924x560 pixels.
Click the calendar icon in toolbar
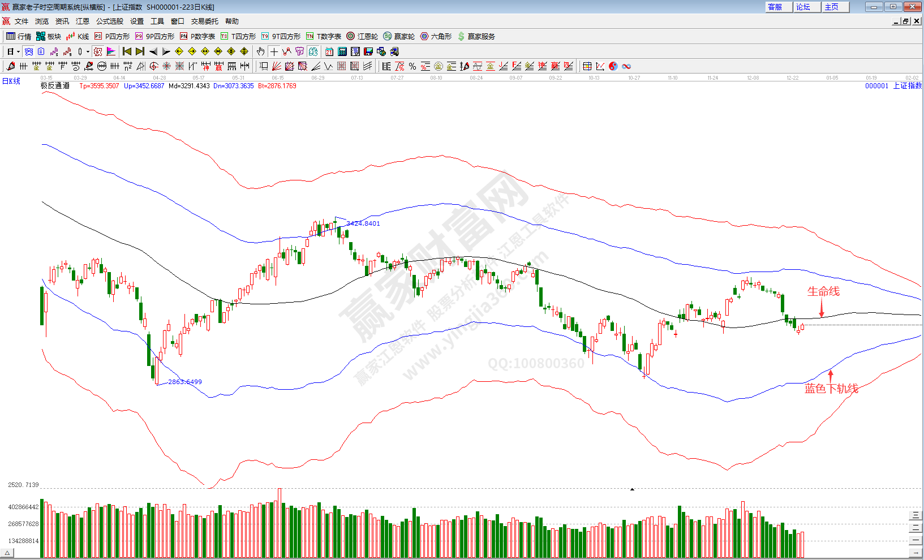coord(329,51)
